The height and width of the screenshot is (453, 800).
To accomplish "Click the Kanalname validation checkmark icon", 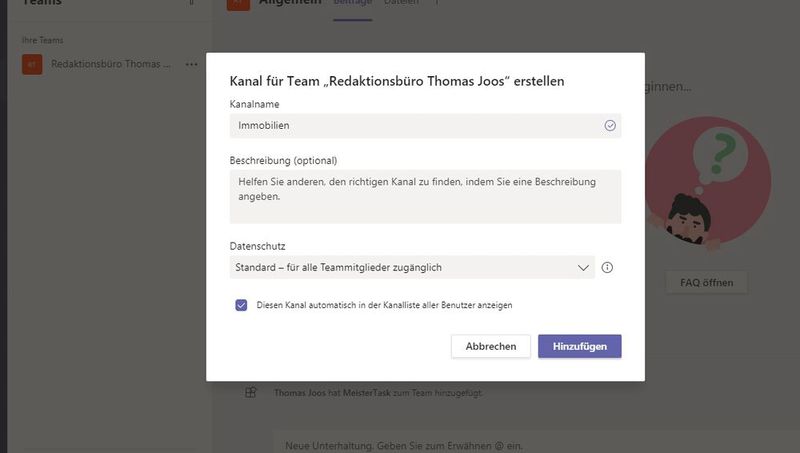I will click(610, 126).
